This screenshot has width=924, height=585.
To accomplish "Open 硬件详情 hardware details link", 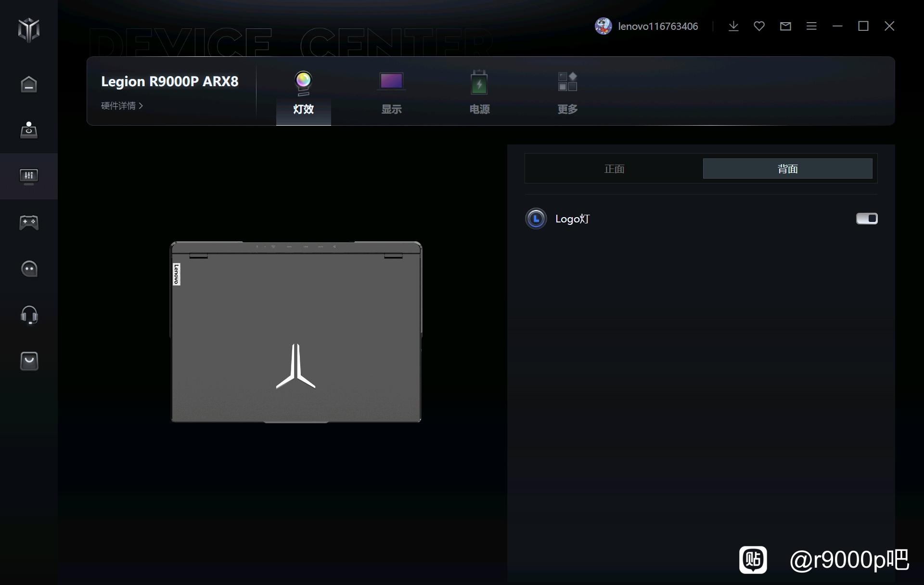I will point(122,105).
